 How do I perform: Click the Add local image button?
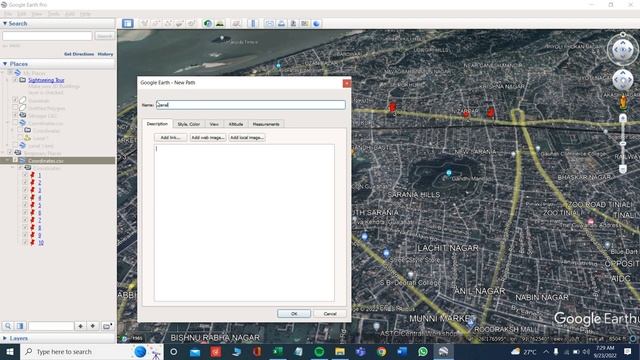click(x=247, y=138)
